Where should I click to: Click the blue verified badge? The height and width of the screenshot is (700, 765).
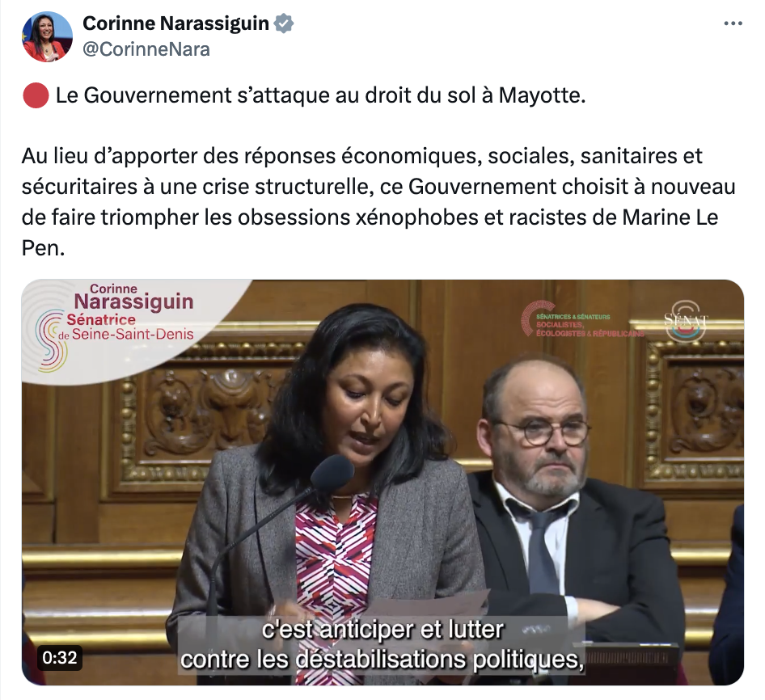point(284,23)
